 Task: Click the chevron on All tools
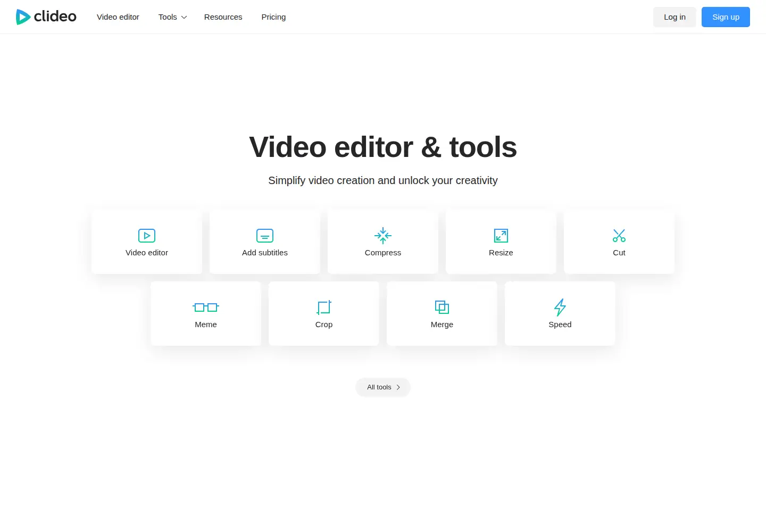398,387
